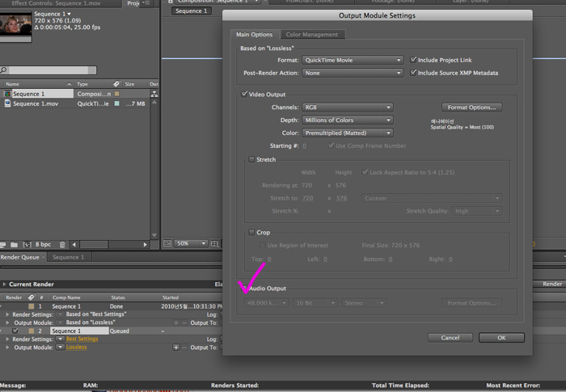Screen dimensions: 566x392
Task: Enable the Stretch checkbox
Action: click(x=251, y=159)
